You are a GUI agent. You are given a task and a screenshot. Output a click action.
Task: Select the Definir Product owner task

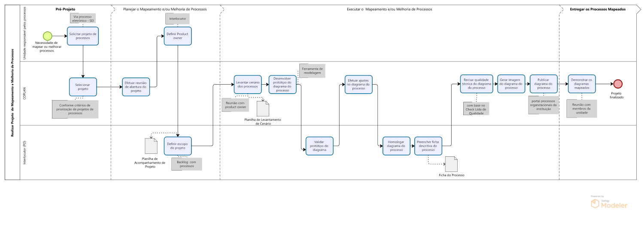pos(178,36)
